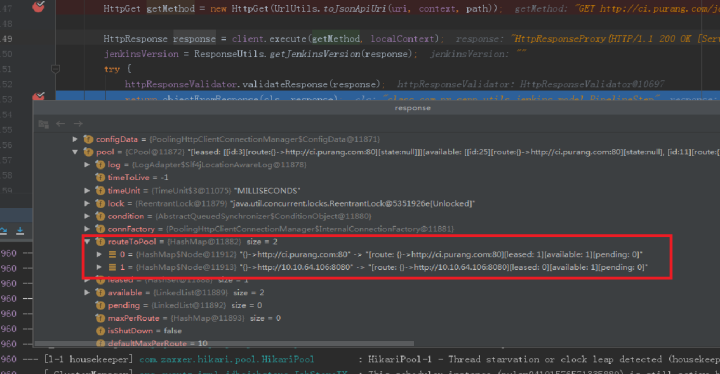
Task: Expand the timeUnit field node
Action: pos(87,190)
